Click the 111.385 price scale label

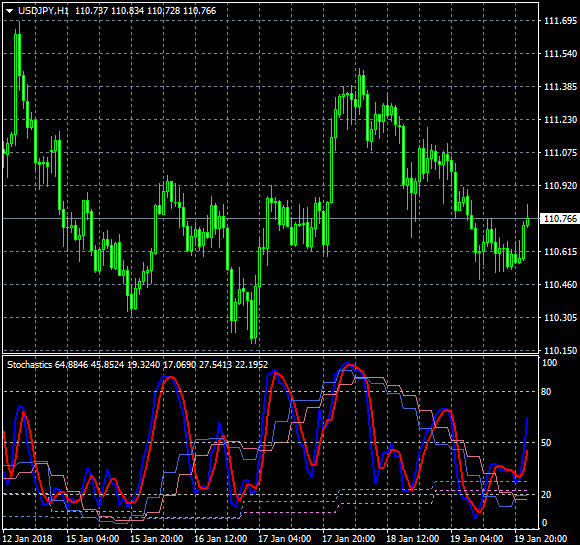560,87
